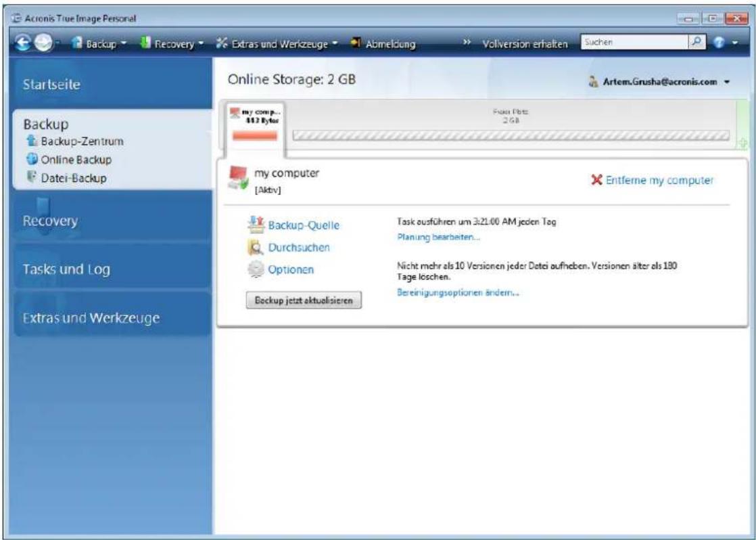Screen dimensions: 756x540
Task: Open Backup-Zentrum in the sidebar
Action: 82,141
